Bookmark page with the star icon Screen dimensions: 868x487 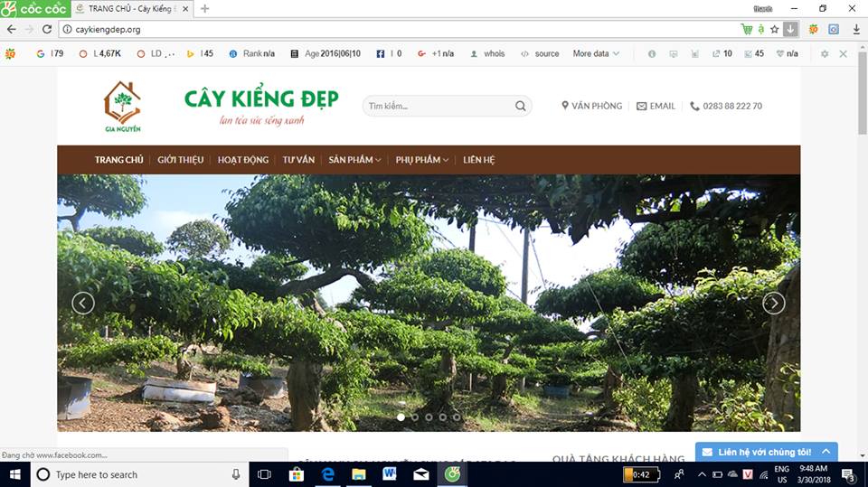[x=775, y=29]
